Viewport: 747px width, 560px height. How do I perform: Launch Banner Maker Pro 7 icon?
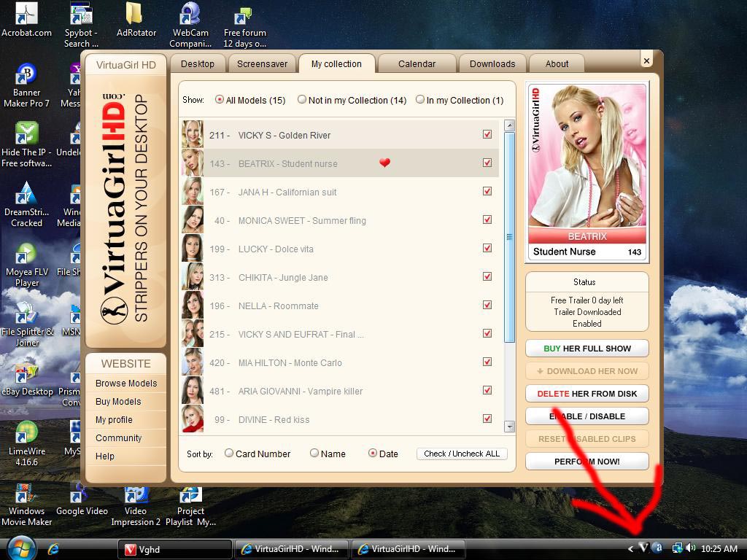[26, 86]
